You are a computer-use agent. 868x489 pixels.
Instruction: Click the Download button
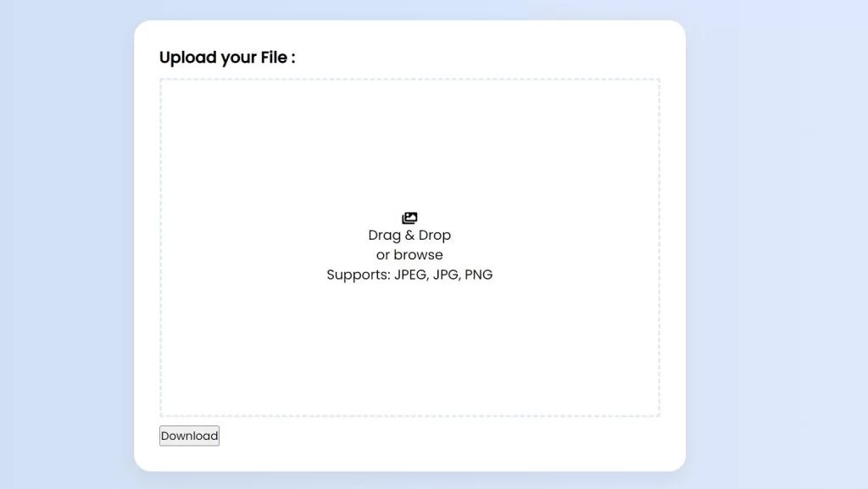tap(188, 435)
